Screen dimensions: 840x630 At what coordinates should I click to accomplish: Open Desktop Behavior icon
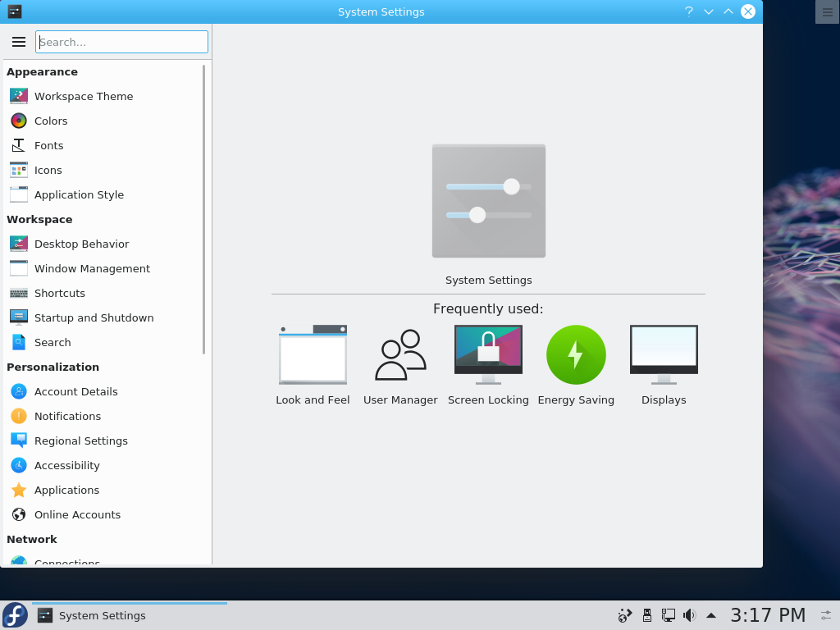point(19,244)
